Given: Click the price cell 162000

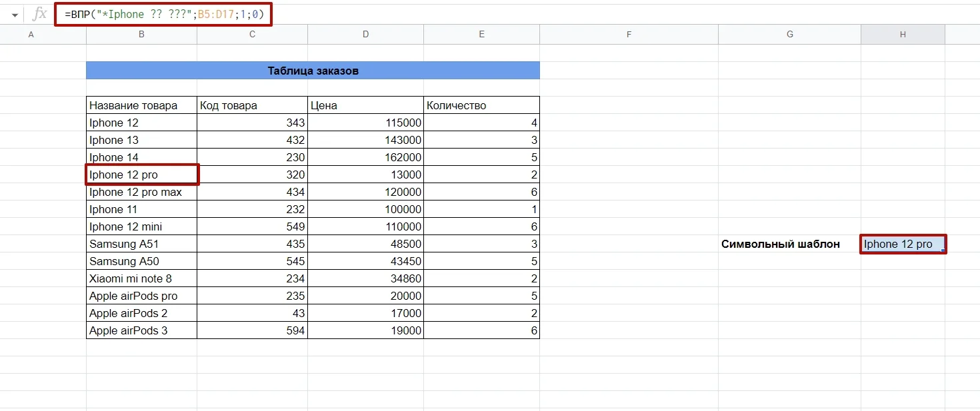Looking at the screenshot, I should click(365, 157).
